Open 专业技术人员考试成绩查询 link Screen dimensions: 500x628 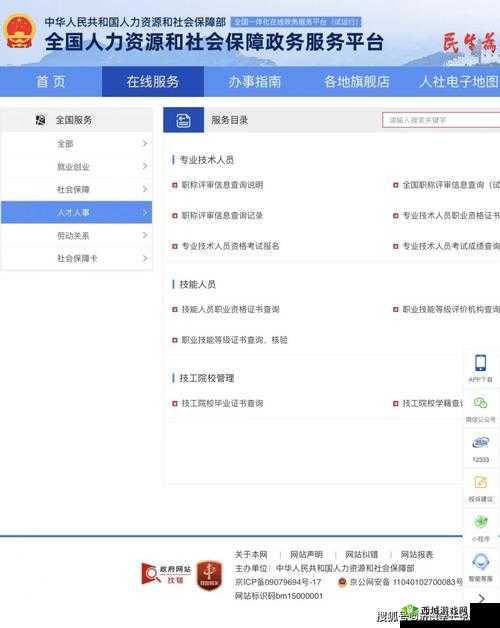(x=451, y=246)
